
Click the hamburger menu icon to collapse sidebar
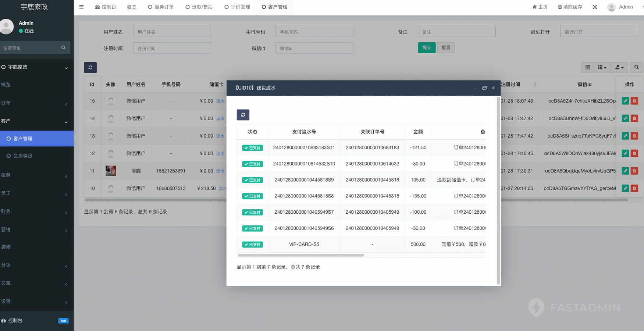81,7
